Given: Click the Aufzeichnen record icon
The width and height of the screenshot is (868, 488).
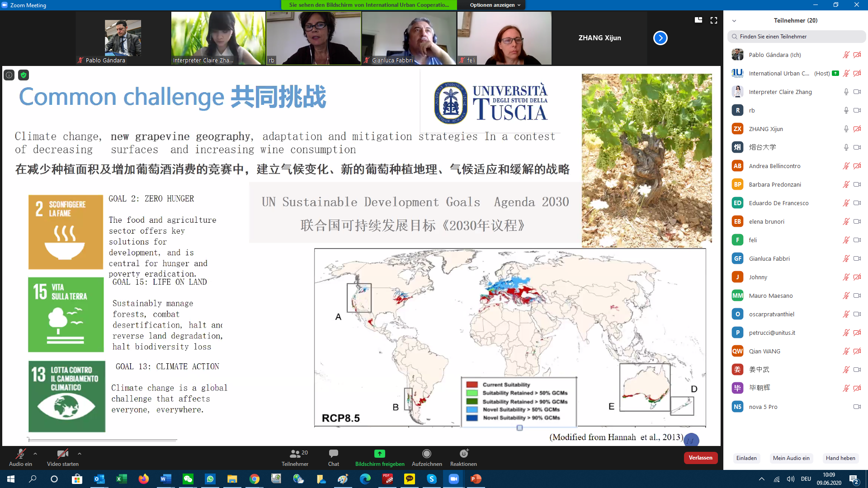Looking at the screenshot, I should (x=426, y=454).
